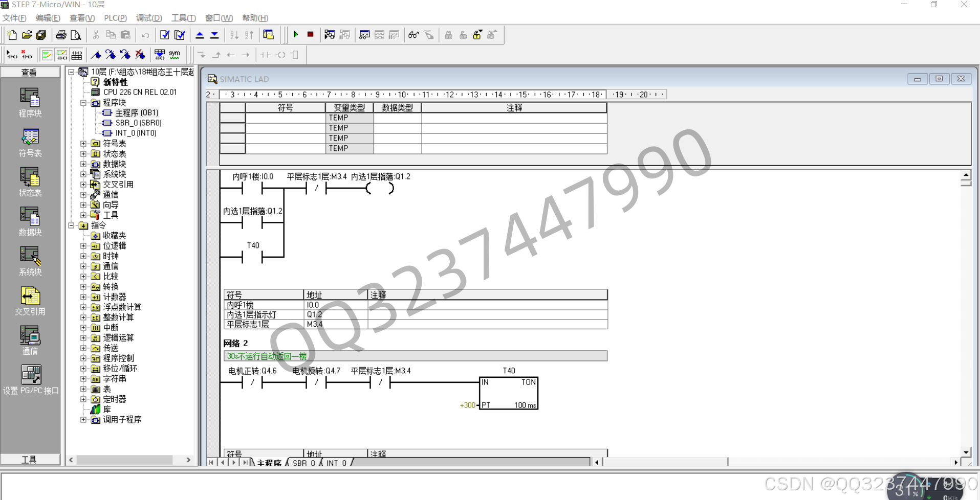Click the tree horizontal scrollbar right arrow
The image size is (980, 500).
click(188, 460)
